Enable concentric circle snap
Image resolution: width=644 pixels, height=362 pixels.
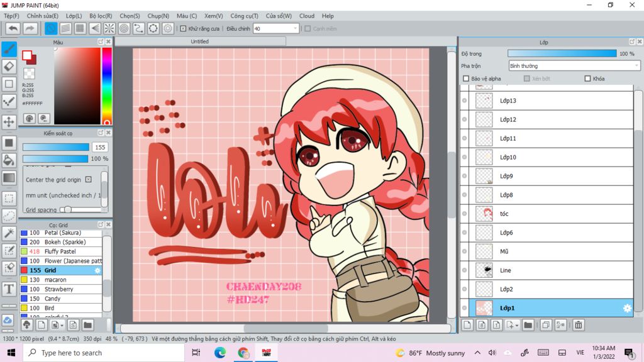124,28
